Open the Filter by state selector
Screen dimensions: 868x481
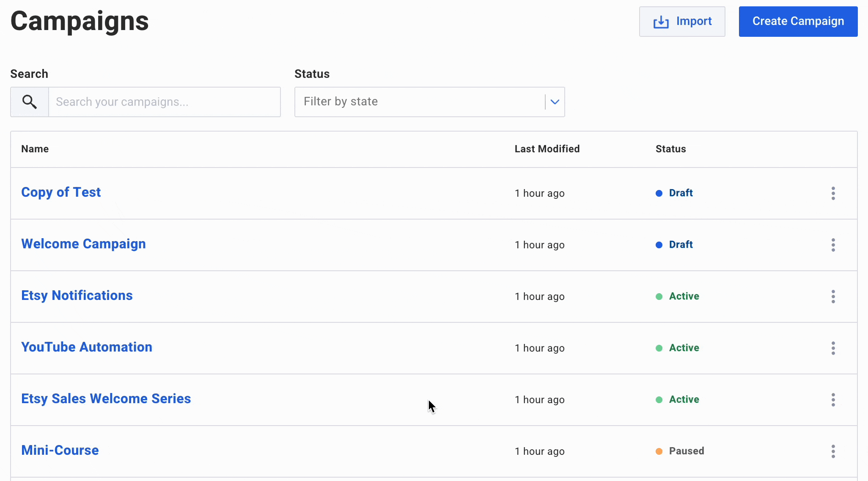pos(430,101)
